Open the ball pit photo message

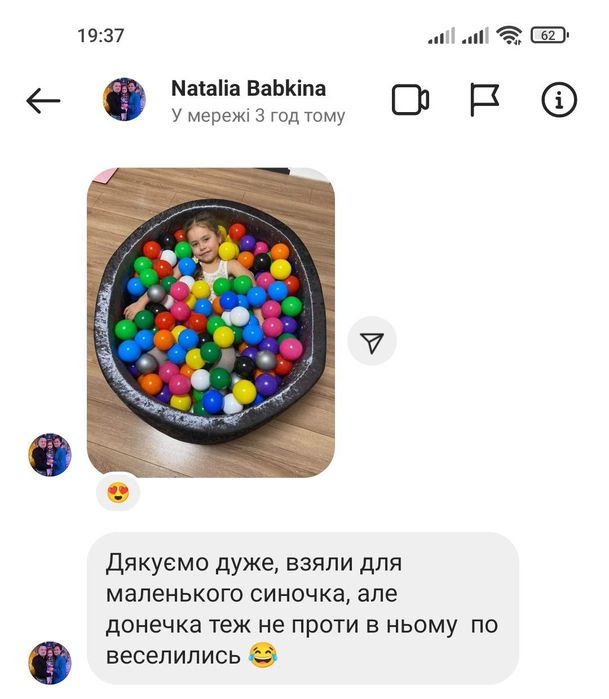click(210, 322)
